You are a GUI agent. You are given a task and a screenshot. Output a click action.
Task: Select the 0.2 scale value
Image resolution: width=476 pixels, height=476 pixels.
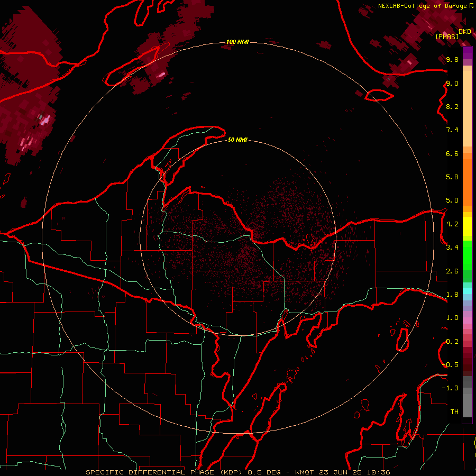[452, 342]
